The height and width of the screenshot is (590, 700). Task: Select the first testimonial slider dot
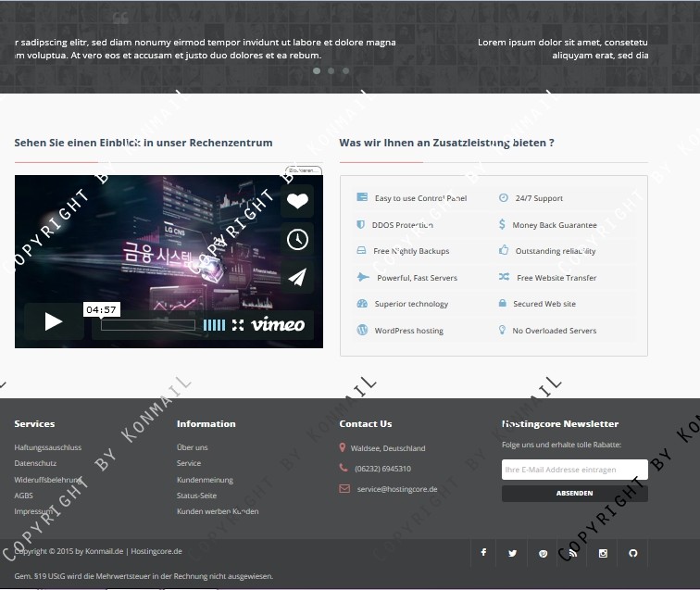(x=317, y=70)
